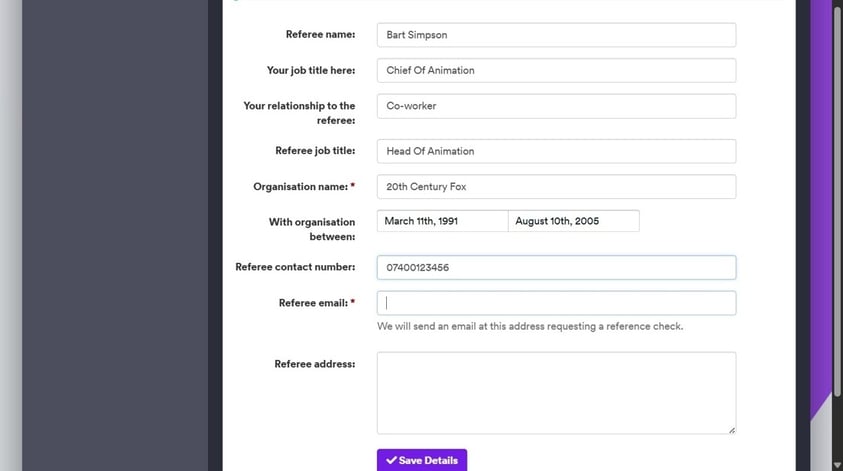Image resolution: width=843 pixels, height=471 pixels.
Task: Click the 'With organisation between:' label
Action: 311,229
